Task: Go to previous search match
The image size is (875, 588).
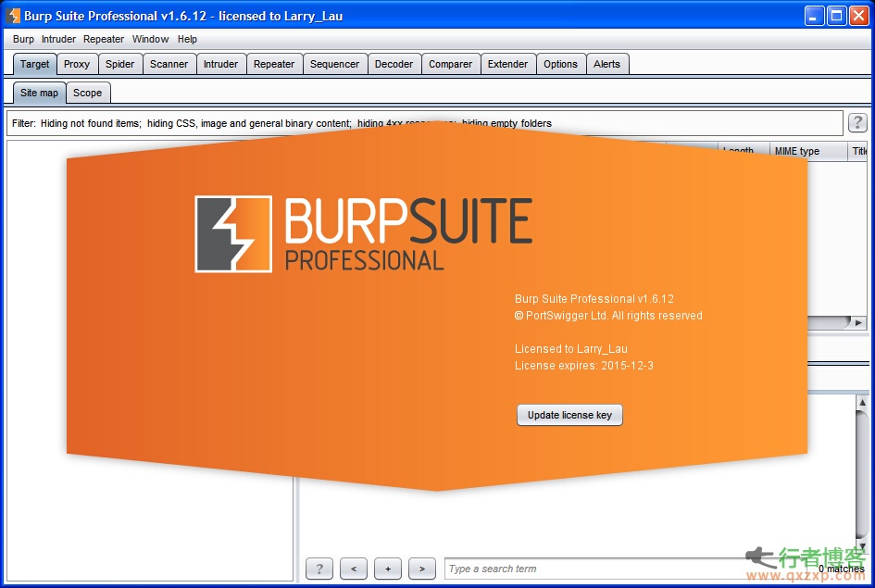Action: (354, 569)
